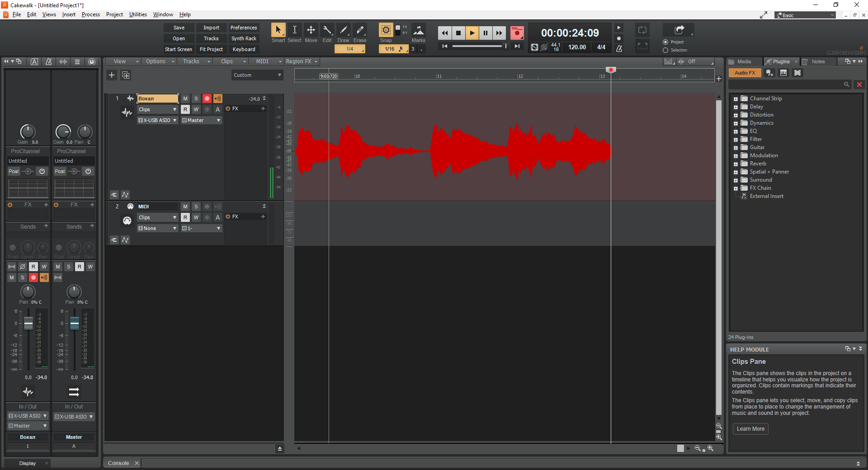Open the Process menu

pos(90,14)
